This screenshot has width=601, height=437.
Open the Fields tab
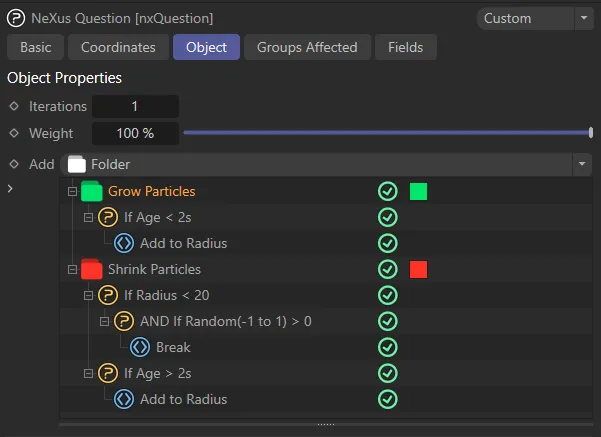(x=405, y=47)
